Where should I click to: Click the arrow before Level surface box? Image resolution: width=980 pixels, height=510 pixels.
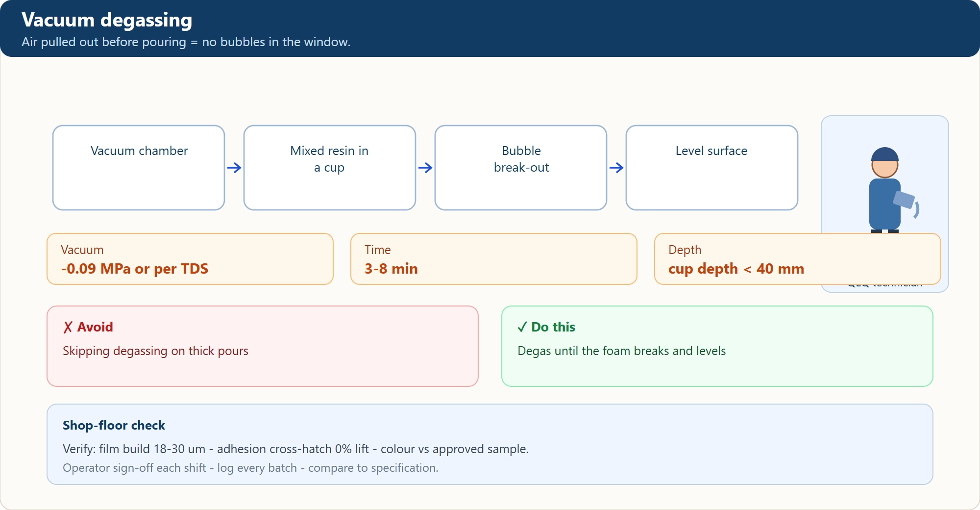(x=616, y=168)
